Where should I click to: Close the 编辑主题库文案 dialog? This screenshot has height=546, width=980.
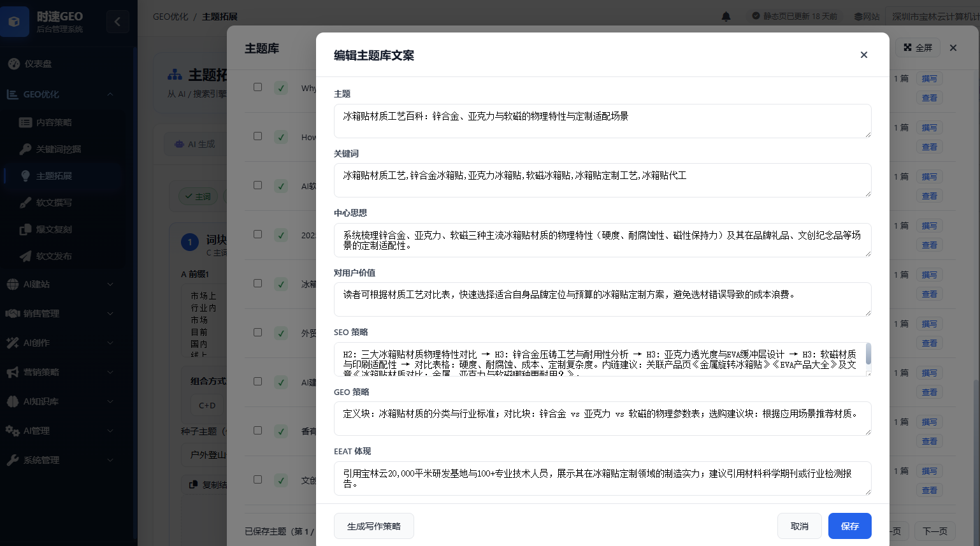pos(864,55)
